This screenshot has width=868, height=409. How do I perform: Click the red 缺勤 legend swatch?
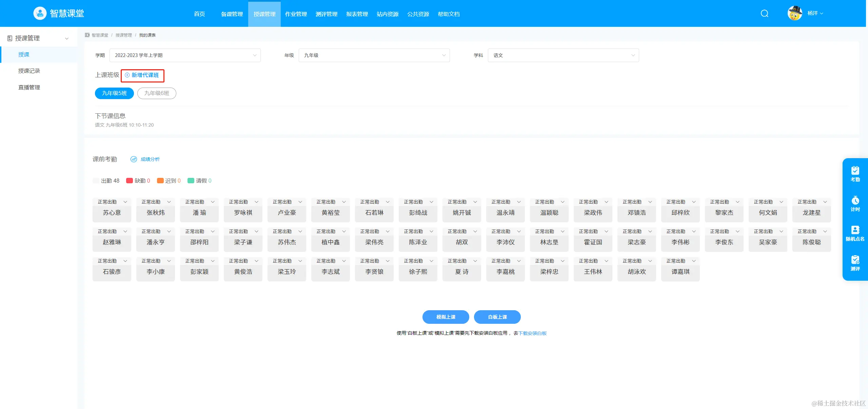(129, 181)
